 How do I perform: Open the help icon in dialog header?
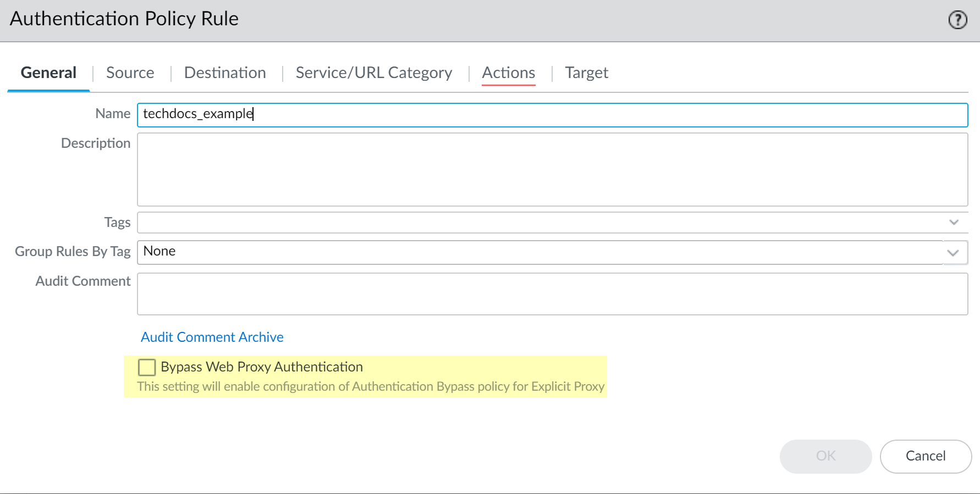[x=957, y=20]
